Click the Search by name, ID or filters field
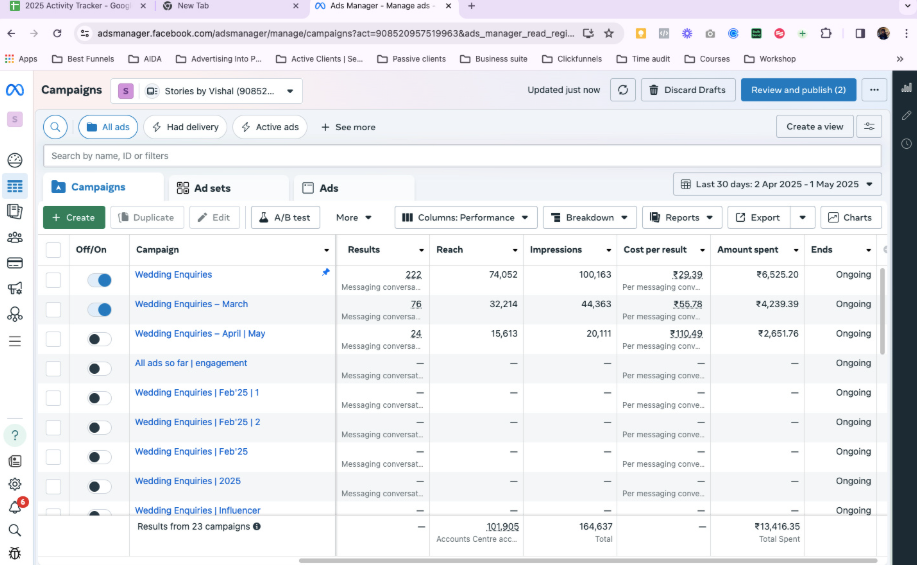This screenshot has width=917, height=565. pos(462,156)
